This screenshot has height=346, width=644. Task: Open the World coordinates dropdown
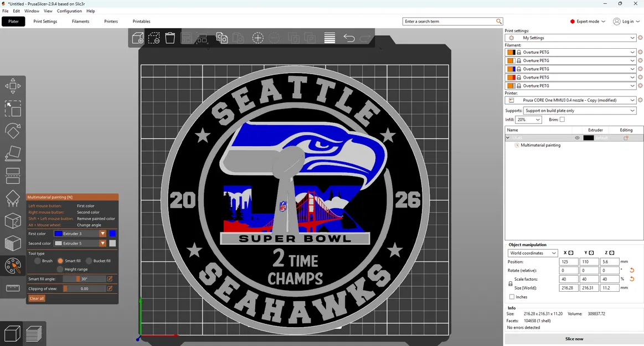point(532,253)
